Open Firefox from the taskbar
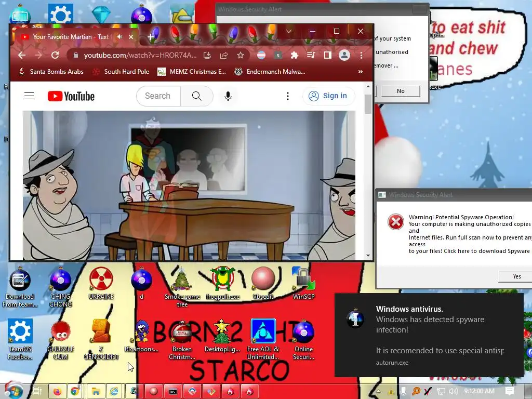Image resolution: width=532 pixels, height=399 pixels. [57, 392]
